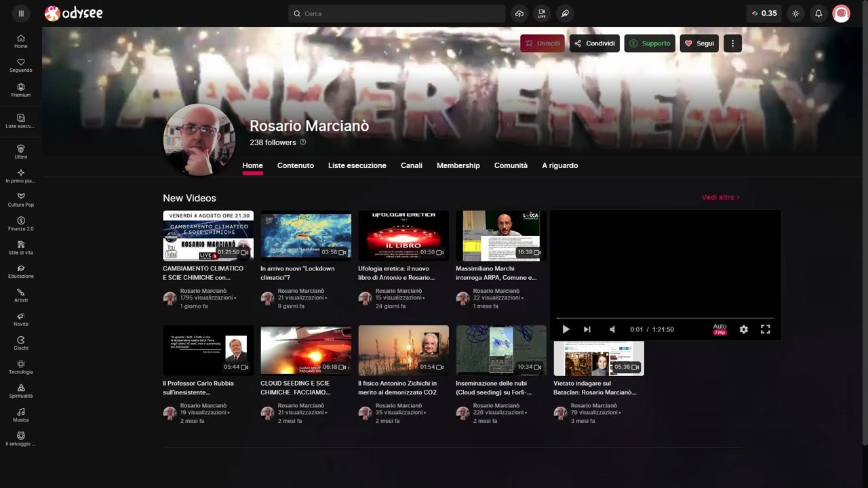
Task: Click the Vedi altro link
Action: [x=721, y=197]
